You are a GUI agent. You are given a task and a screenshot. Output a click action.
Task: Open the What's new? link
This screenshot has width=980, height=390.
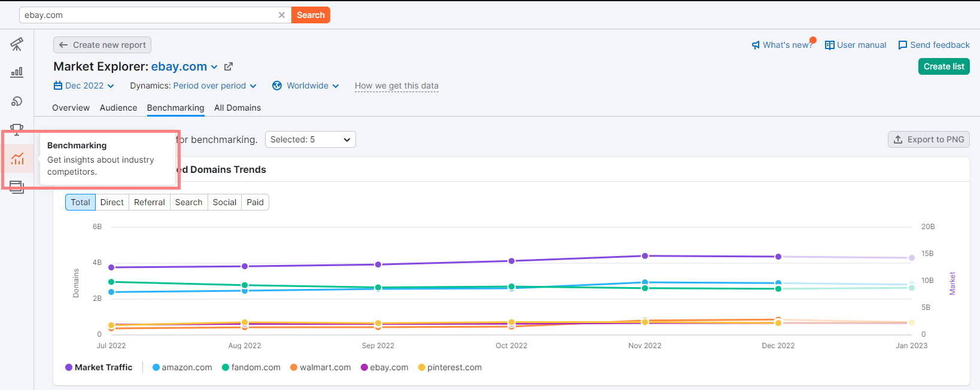click(x=783, y=45)
